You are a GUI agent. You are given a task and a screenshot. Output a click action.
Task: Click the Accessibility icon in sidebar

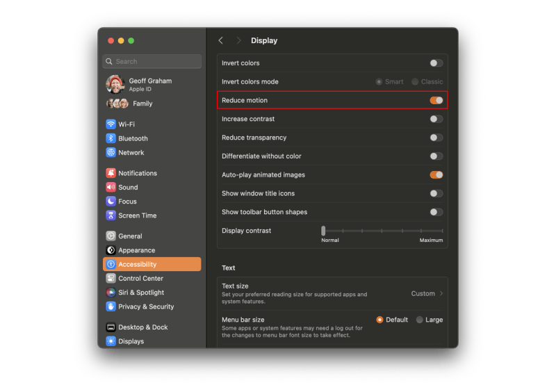coord(111,264)
